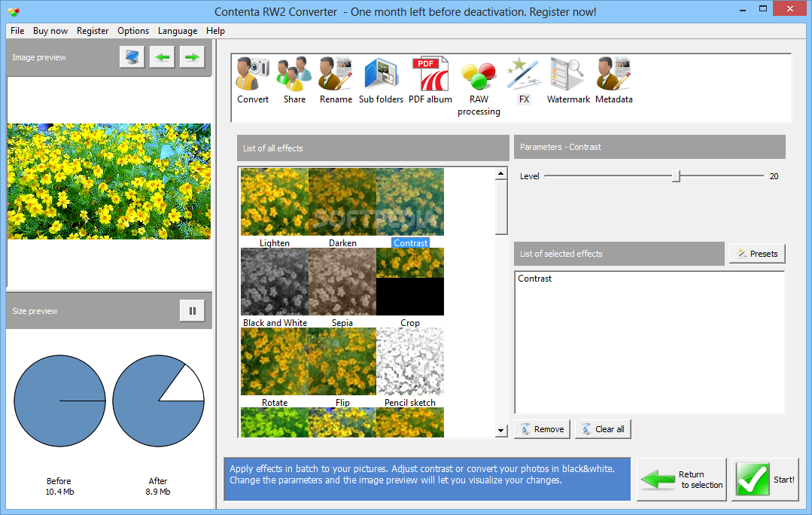Viewport: 812px width, 515px height.
Task: Click the app icon in title bar
Action: coord(14,11)
